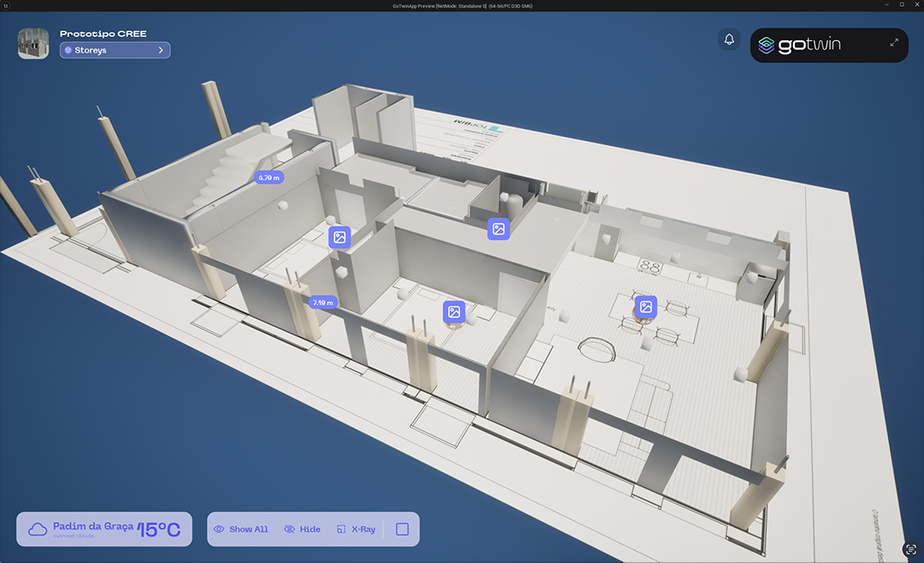Expand the gotwin panel with arrows icon
This screenshot has width=924, height=563.
tap(893, 43)
